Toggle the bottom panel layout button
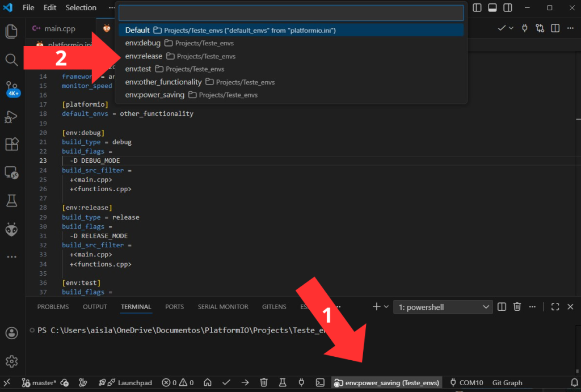The width and height of the screenshot is (581, 392). 492,8
